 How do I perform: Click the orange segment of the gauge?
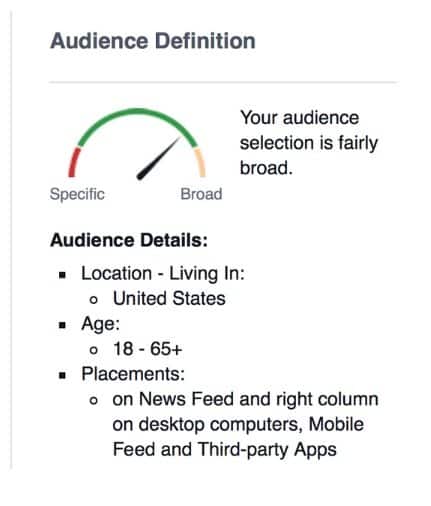(x=201, y=162)
